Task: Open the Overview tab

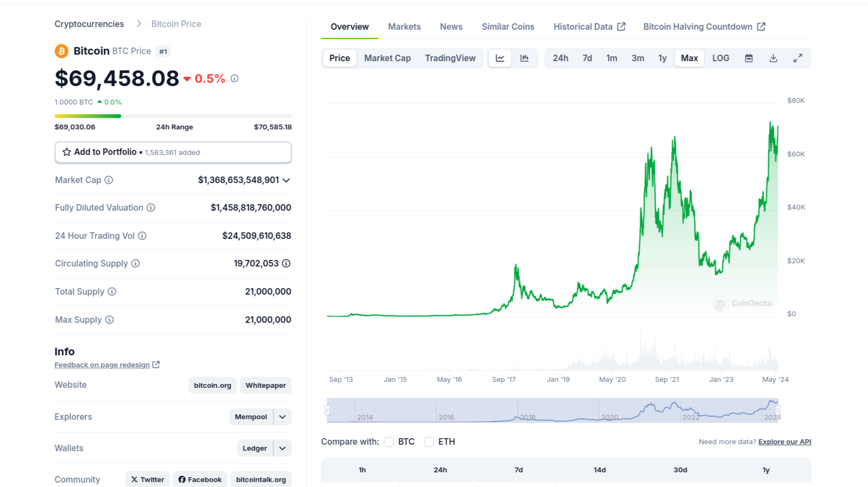Action: tap(349, 27)
